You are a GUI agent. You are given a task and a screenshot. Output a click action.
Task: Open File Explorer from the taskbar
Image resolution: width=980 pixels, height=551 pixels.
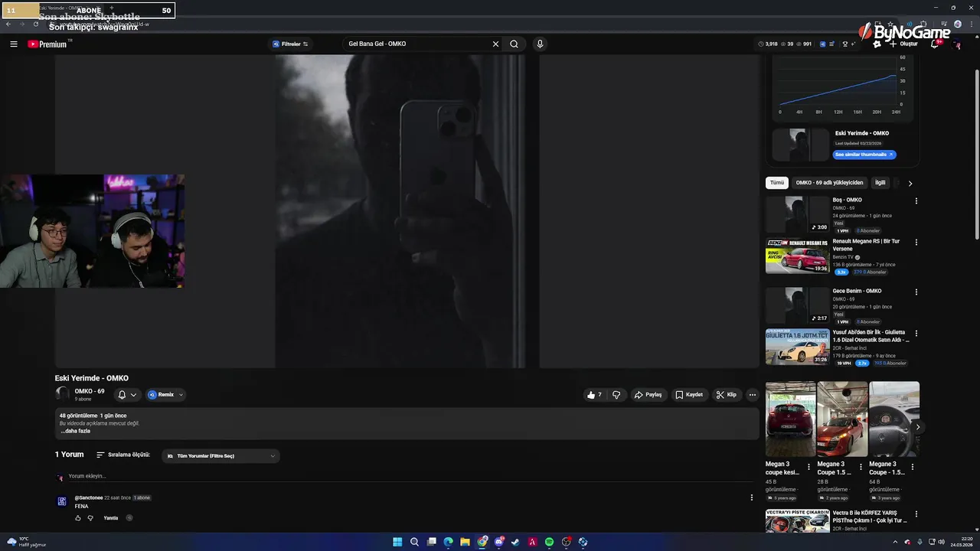465,542
